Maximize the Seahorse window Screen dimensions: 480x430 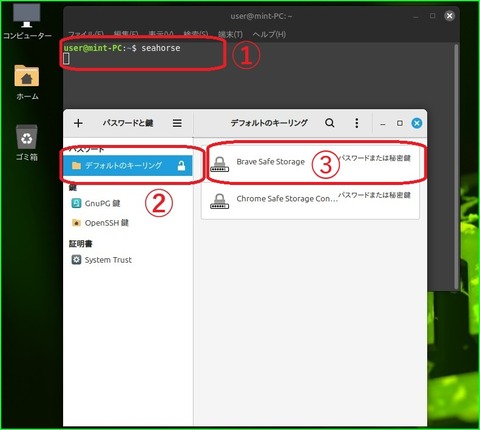400,123
